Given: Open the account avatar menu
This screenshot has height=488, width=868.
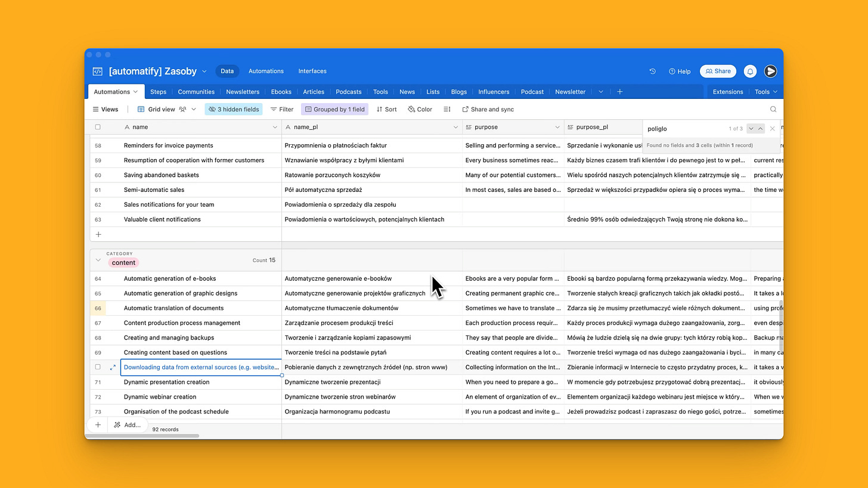Looking at the screenshot, I should click(x=770, y=72).
